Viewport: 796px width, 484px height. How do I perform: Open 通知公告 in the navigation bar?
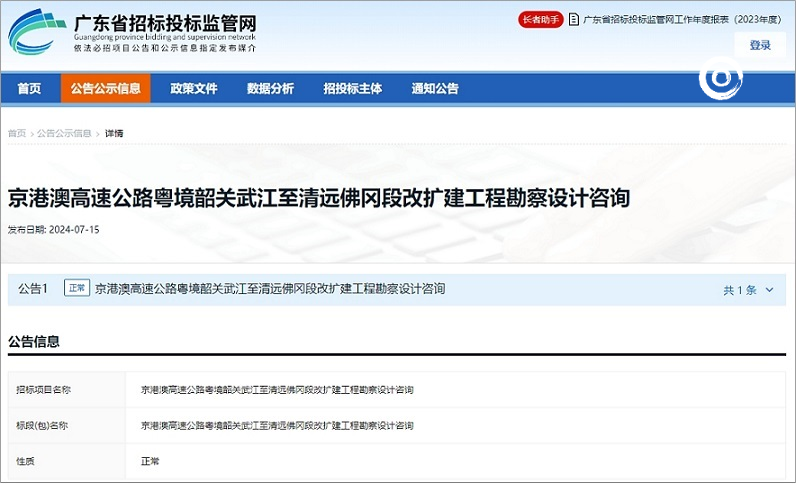(x=435, y=88)
